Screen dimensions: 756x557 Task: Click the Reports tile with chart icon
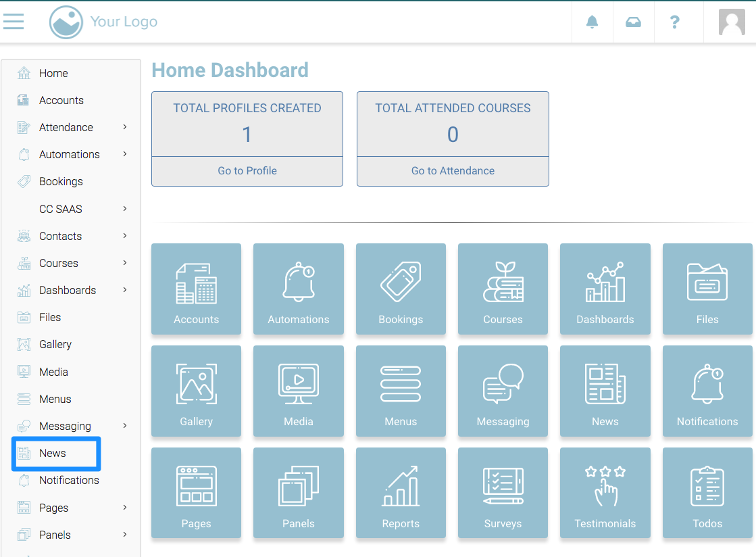point(401,493)
